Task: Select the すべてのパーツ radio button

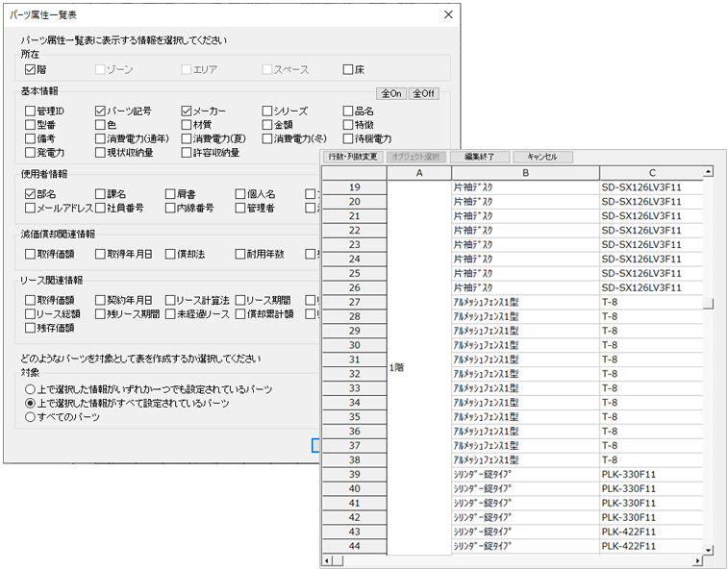Action: click(31, 417)
